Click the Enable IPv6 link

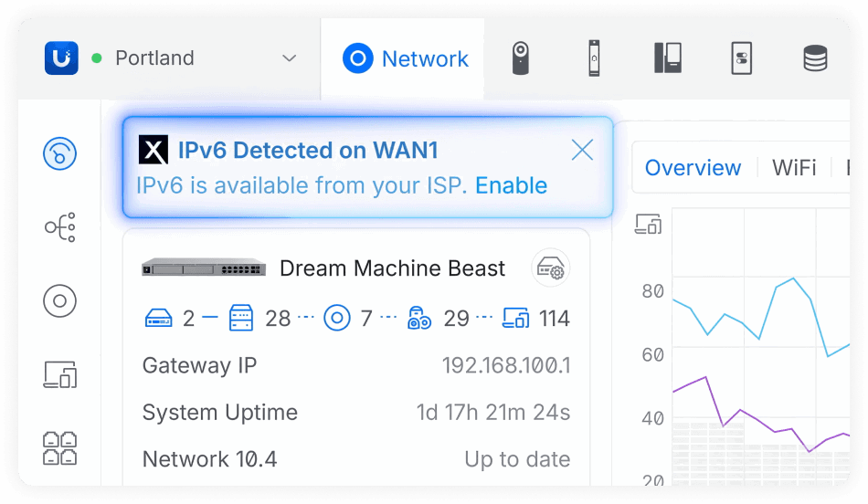pos(511,185)
